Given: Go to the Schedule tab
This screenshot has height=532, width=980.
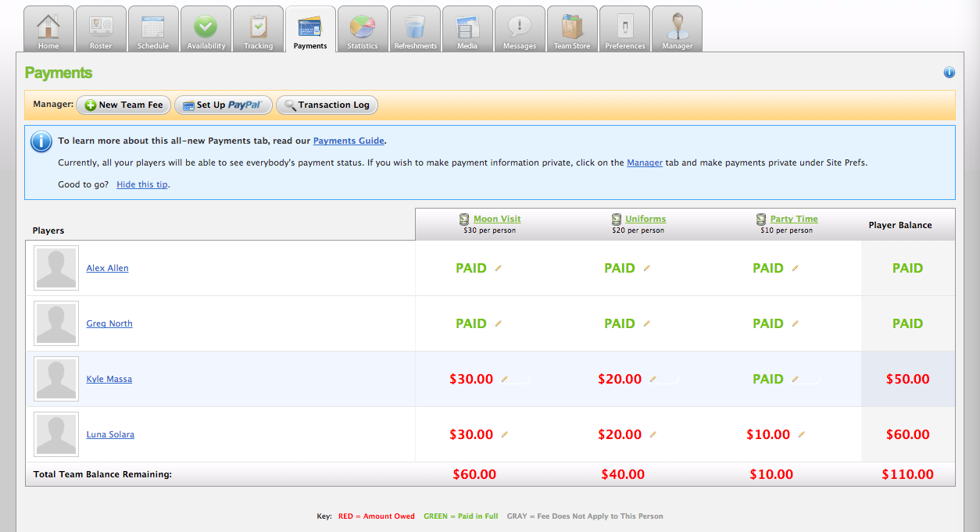Looking at the screenshot, I should coord(153,29).
